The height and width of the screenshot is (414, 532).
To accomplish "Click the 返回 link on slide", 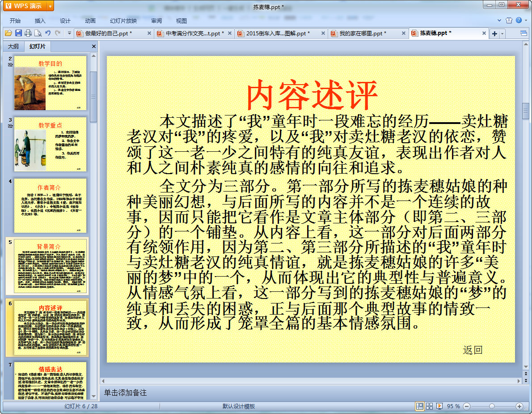I will click(x=473, y=350).
